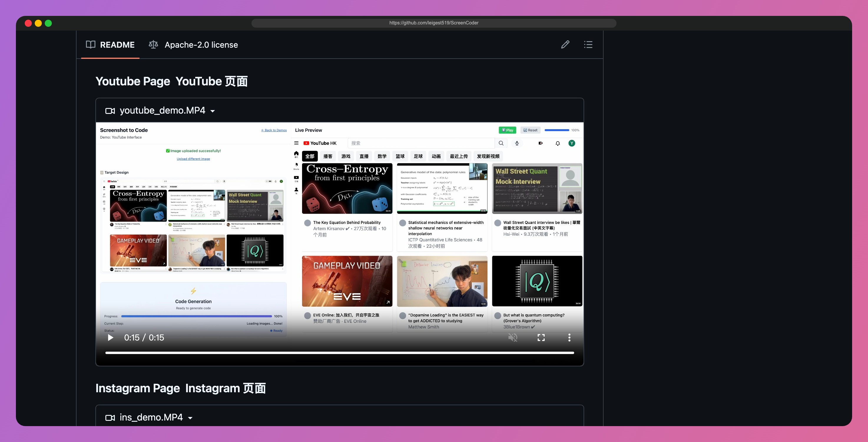Select the 播客 category chip

pos(328,156)
